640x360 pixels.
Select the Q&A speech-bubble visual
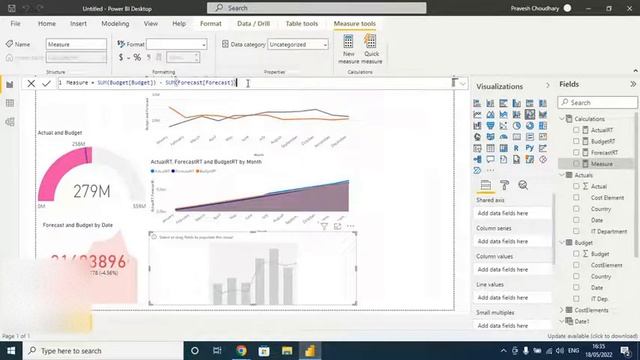(x=490, y=159)
